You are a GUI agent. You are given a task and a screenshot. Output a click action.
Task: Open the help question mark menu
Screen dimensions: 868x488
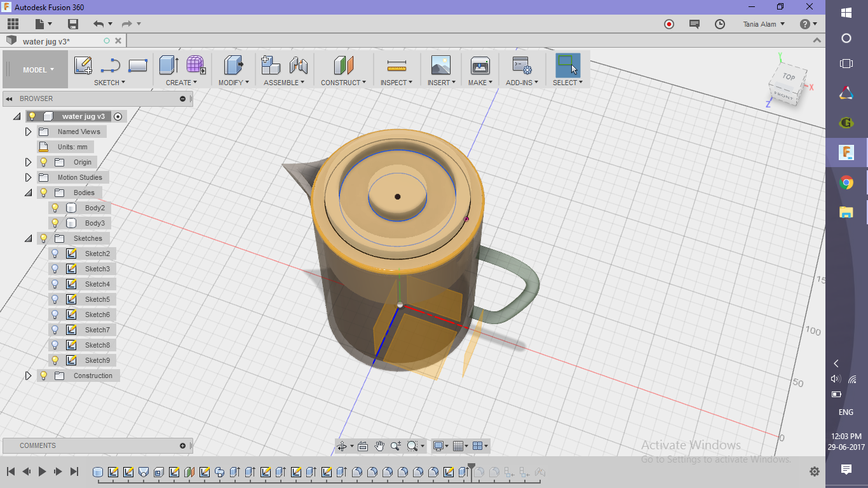[x=808, y=24]
